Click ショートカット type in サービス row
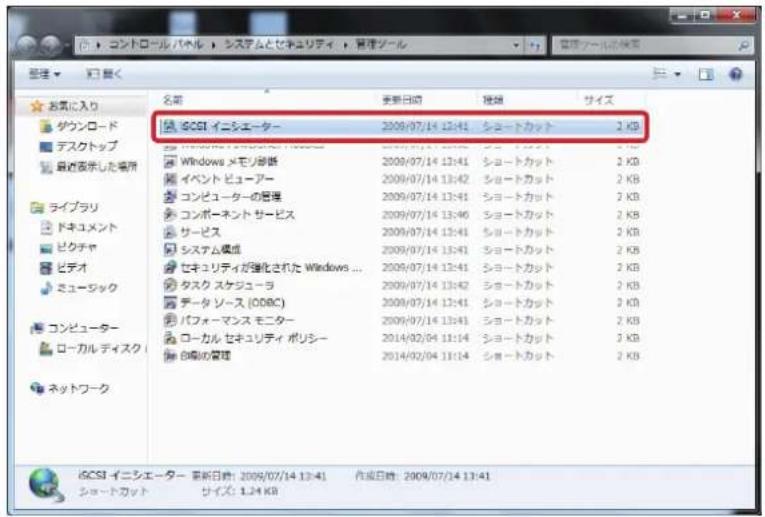 (x=518, y=232)
